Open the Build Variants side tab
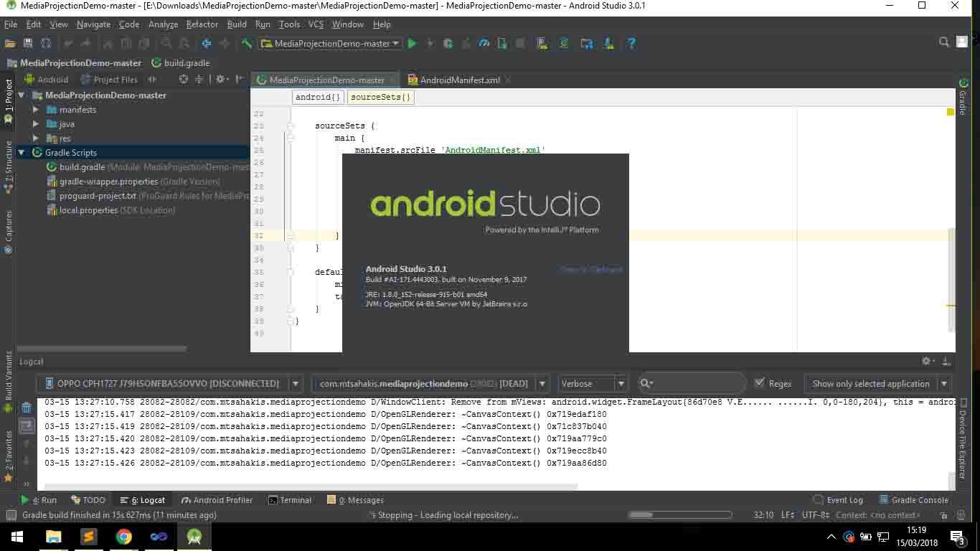Viewport: 980px width, 551px height. 9,380
